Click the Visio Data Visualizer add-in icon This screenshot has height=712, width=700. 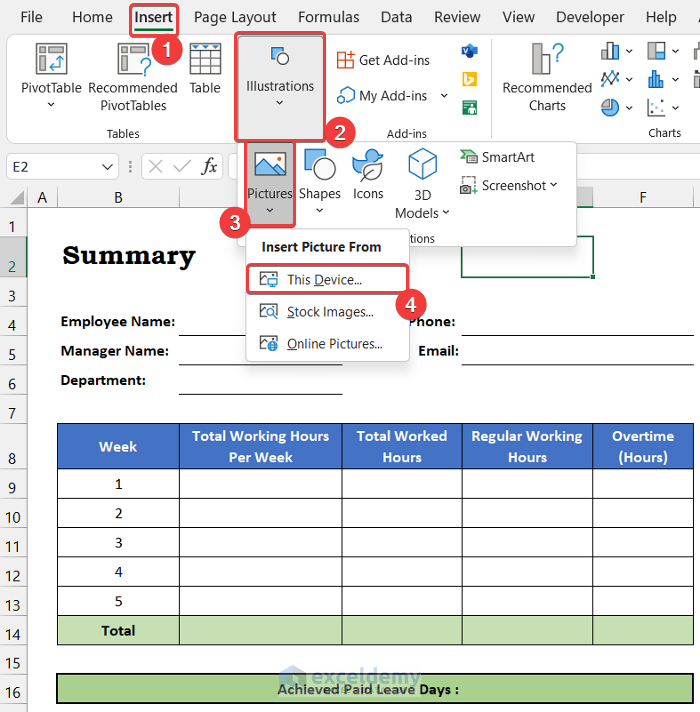[x=469, y=50]
